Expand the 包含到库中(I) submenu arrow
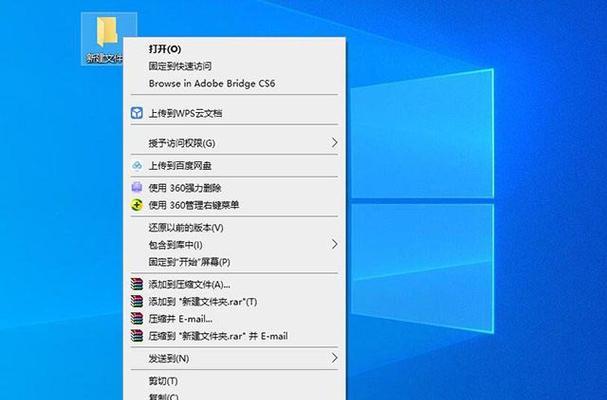The height and width of the screenshot is (400, 607). pyautogui.click(x=334, y=244)
